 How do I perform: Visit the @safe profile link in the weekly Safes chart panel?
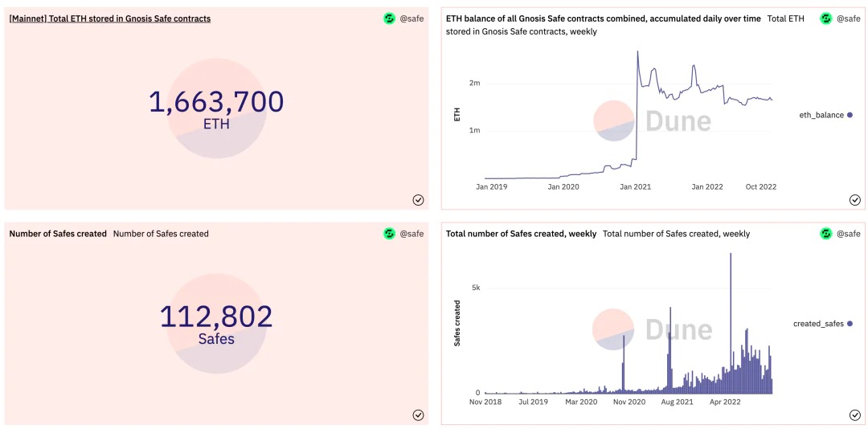[x=849, y=234]
